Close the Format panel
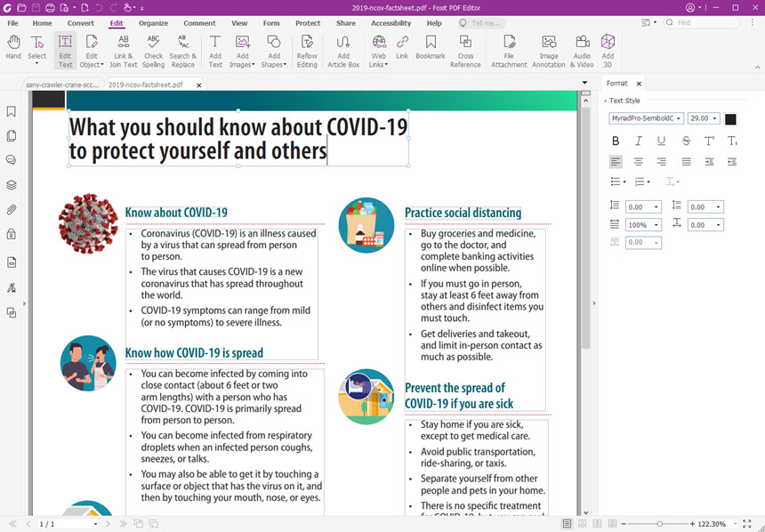This screenshot has width=765, height=532. 639,84
